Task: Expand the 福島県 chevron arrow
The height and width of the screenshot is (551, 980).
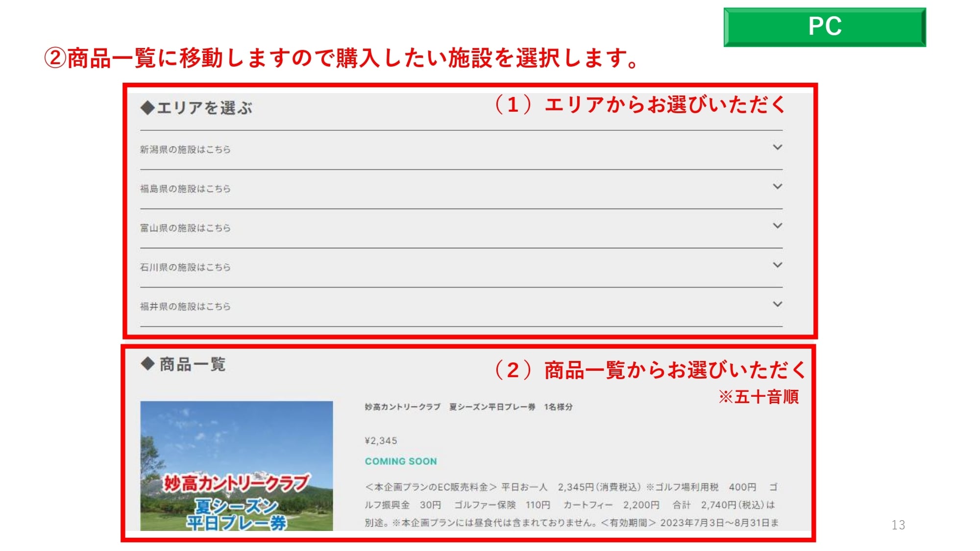Action: (777, 187)
